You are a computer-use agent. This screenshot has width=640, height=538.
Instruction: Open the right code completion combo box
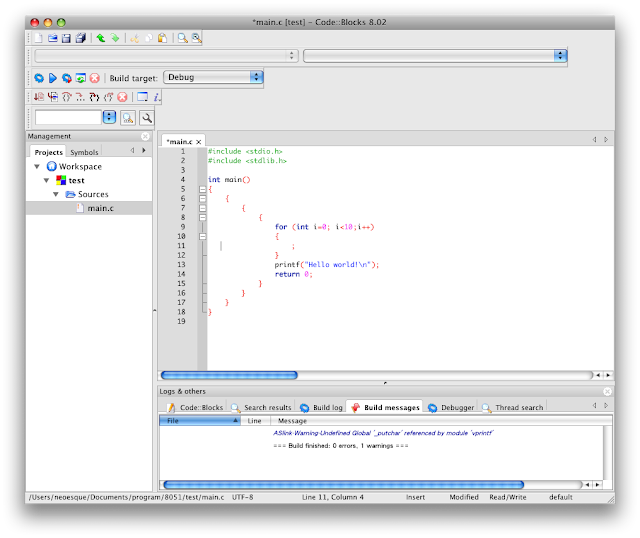(435, 56)
